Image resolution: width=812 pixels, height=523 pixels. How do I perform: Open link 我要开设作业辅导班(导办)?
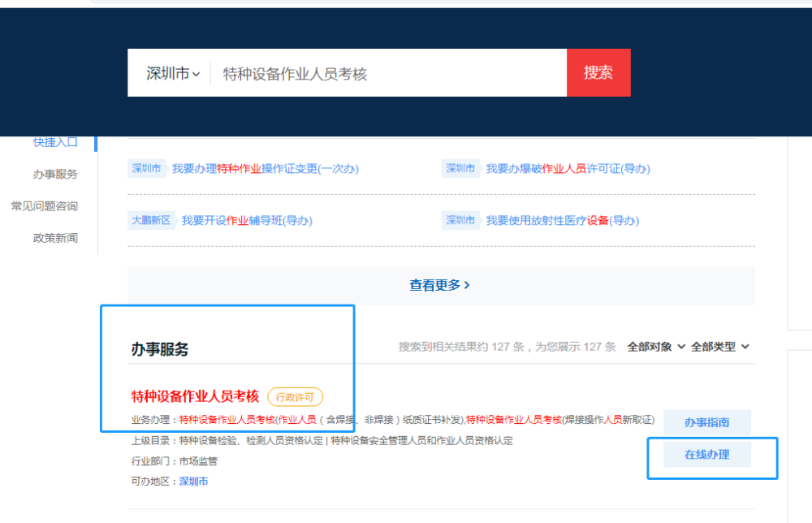pyautogui.click(x=247, y=220)
